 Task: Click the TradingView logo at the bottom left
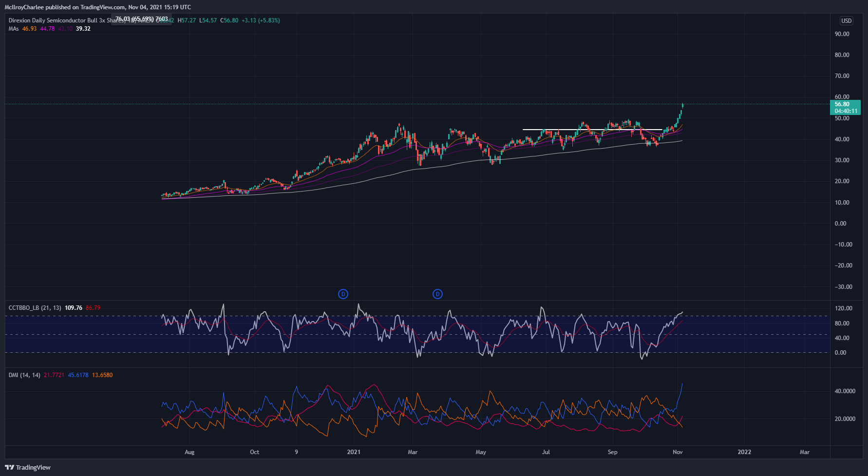tap(28, 467)
